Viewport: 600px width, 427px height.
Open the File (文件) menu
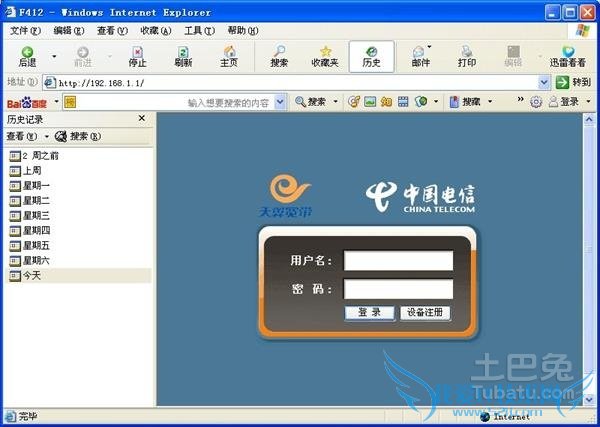25,31
